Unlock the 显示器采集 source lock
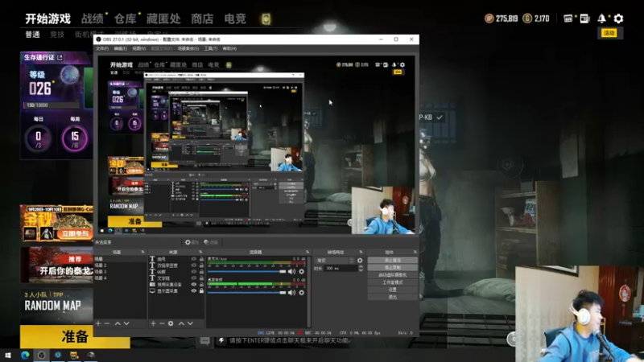 201,291
